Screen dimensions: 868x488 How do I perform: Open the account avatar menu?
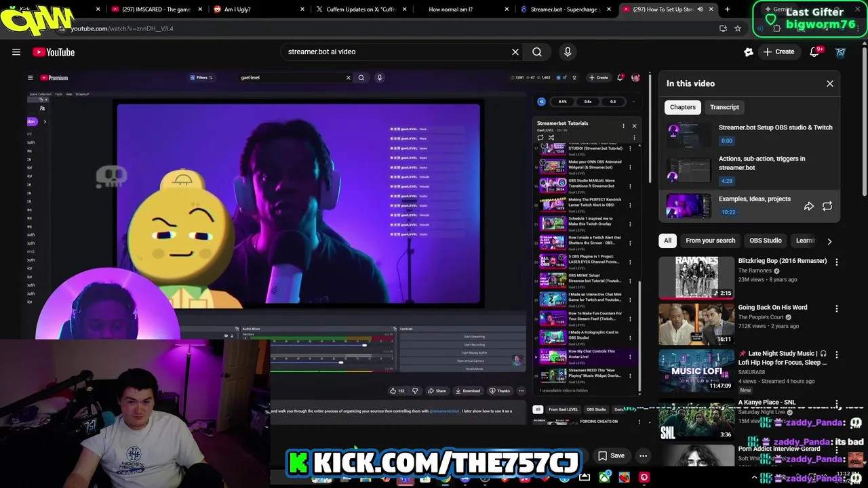pyautogui.click(x=841, y=52)
